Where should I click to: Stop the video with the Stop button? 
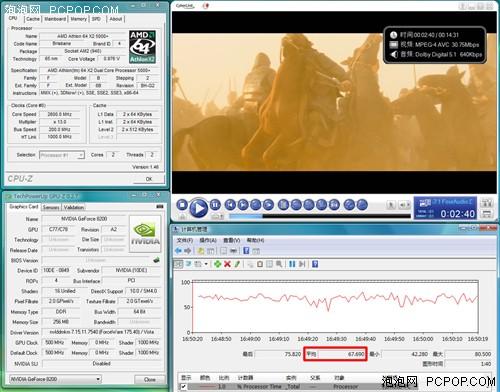[182, 205]
